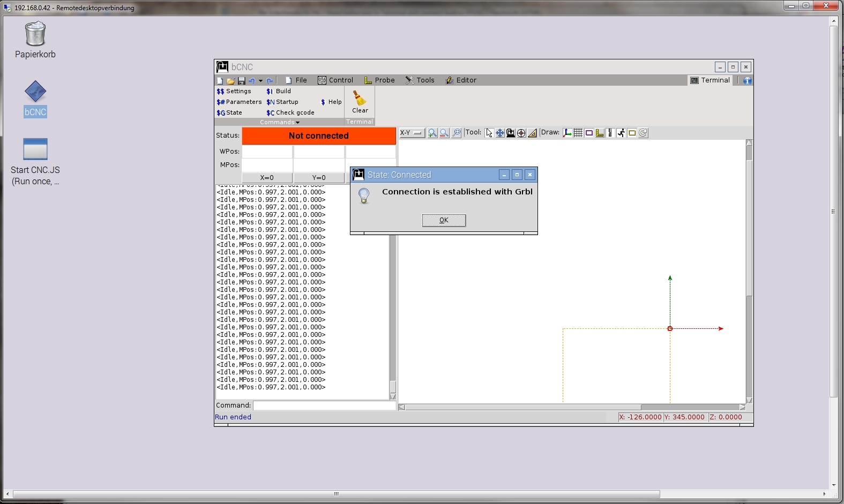Click OK in the State: Connected dialog
Viewport: 844px width, 504px height.
pyautogui.click(x=444, y=220)
